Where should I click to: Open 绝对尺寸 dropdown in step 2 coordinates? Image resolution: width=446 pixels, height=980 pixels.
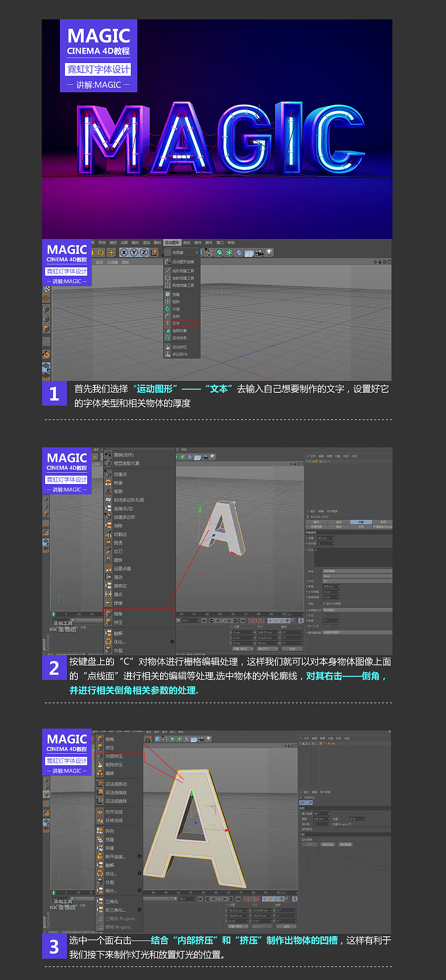[x=268, y=649]
